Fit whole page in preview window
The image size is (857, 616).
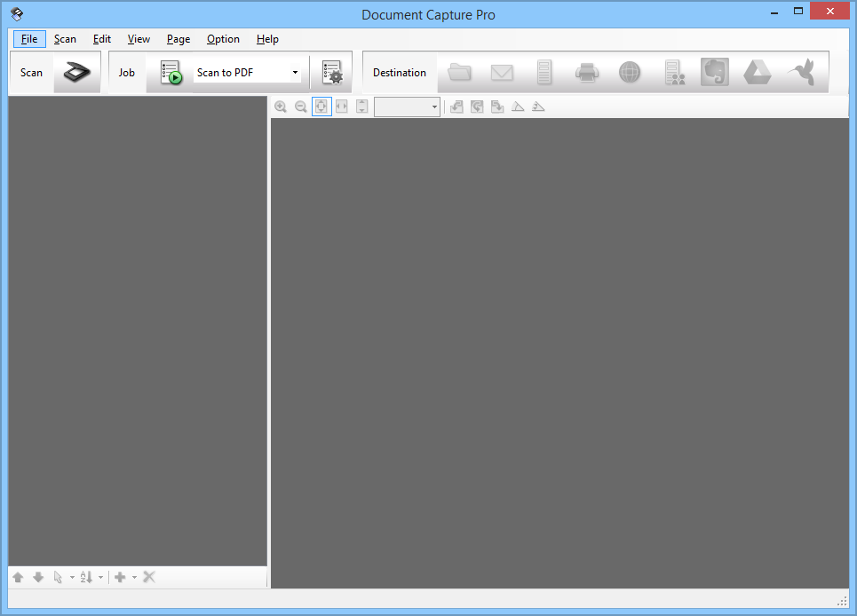pos(321,107)
